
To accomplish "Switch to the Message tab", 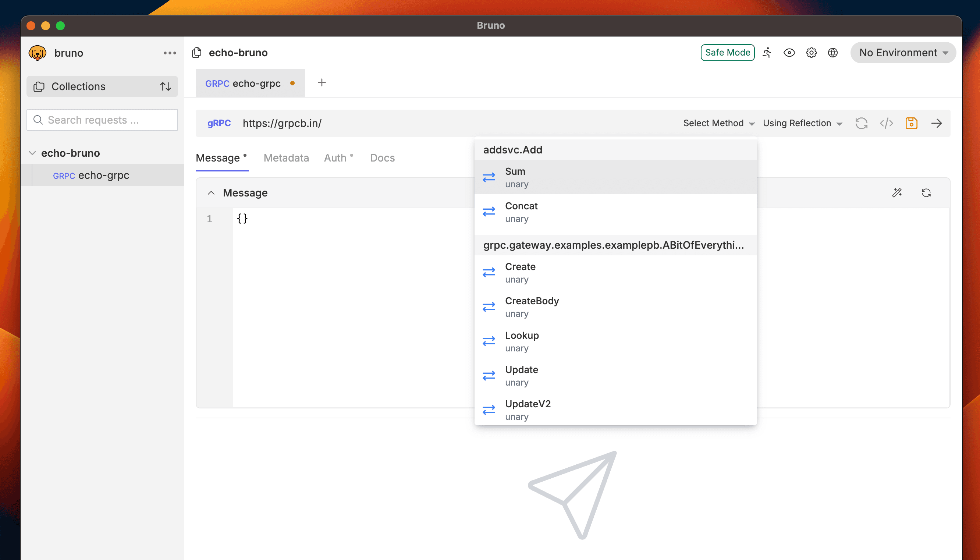I will pos(221,158).
